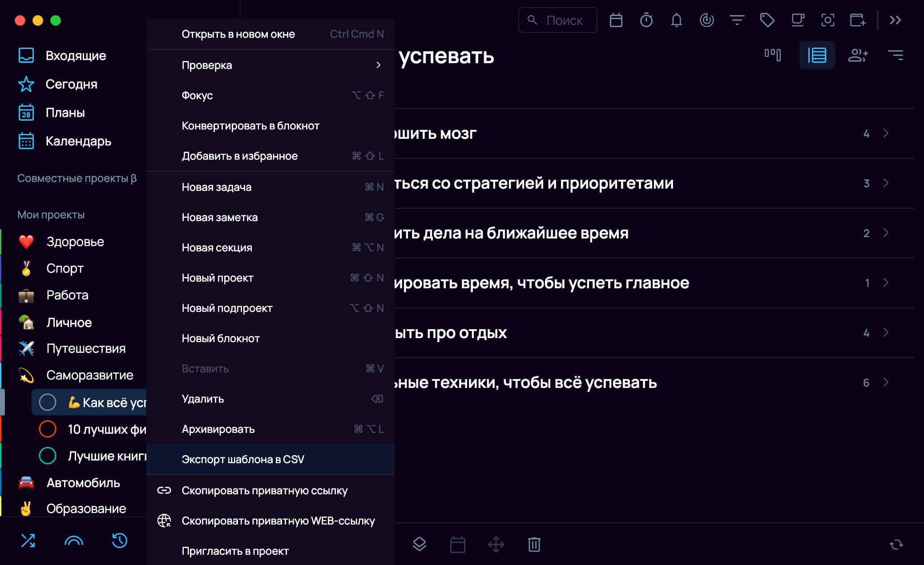This screenshot has height=565, width=924.
Task: Open the notifications bell icon
Action: pyautogui.click(x=676, y=20)
